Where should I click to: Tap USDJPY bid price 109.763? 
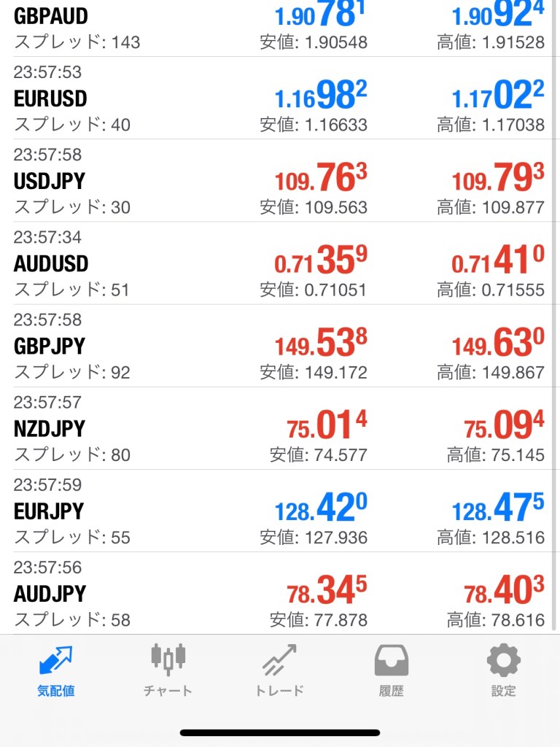321,179
